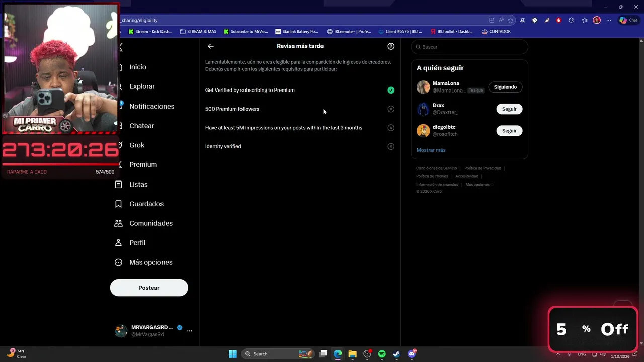The image size is (644, 362).
Task: Open the Edge favorites list icon
Action: point(585,20)
